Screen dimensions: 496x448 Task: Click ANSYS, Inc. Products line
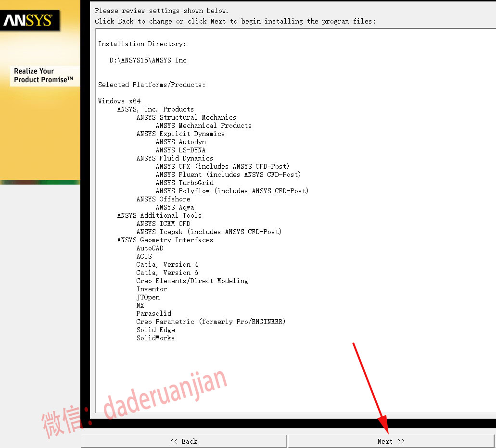point(155,109)
